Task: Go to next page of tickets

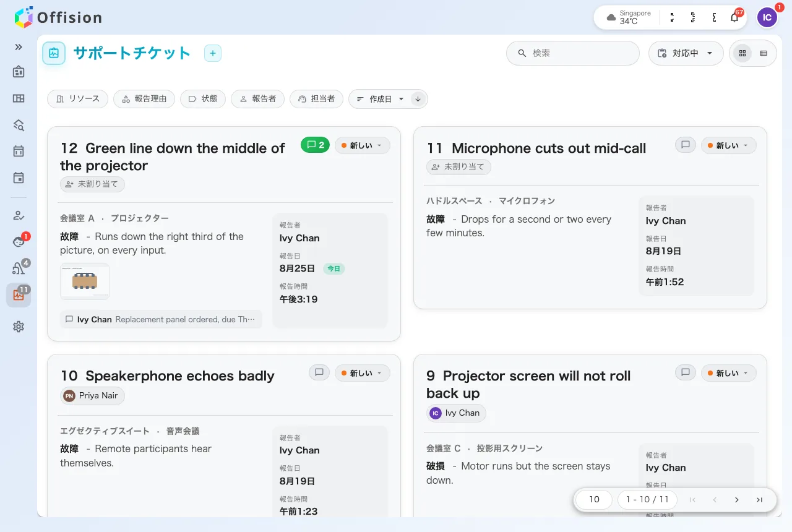Action: [x=736, y=500]
